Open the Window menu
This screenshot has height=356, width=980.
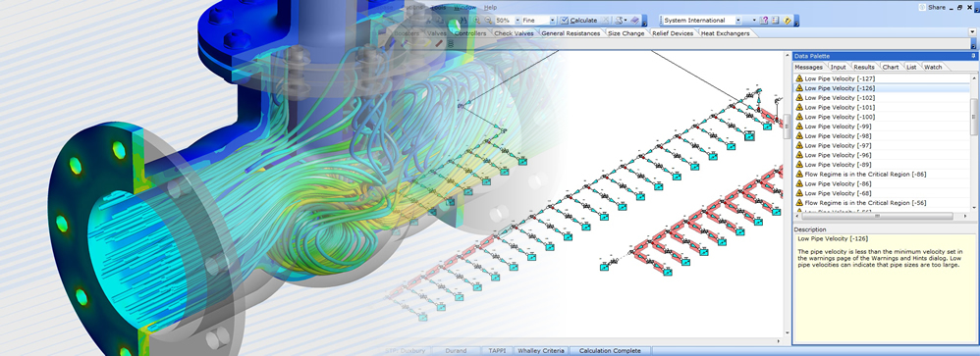coord(464,8)
